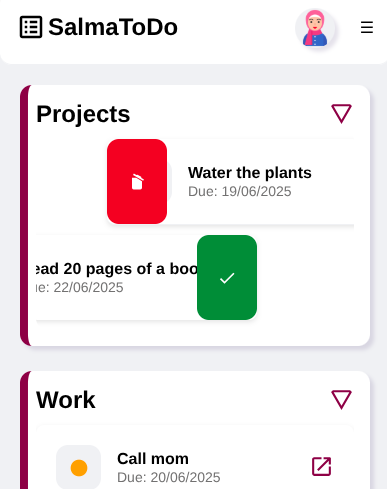Click the SalmaToDo list logo icon
The image size is (387, 489).
(31, 27)
